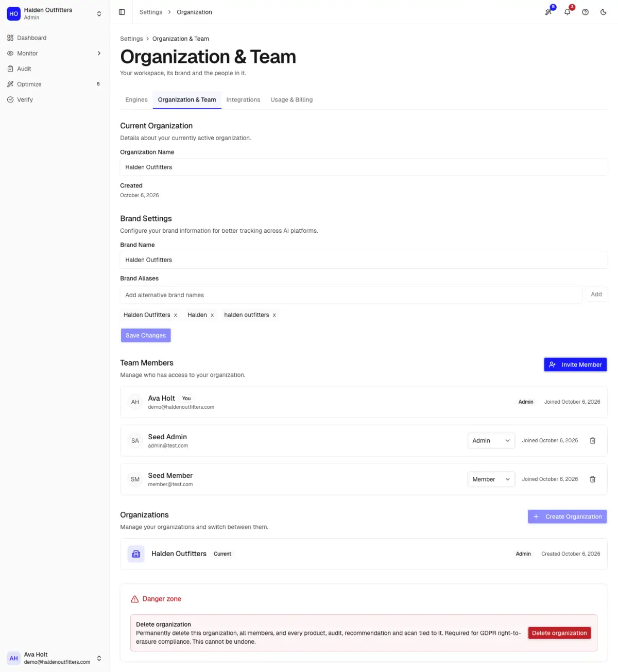The image size is (618, 672).
Task: Open the Ava Holt user menu chevron
Action: click(99, 658)
